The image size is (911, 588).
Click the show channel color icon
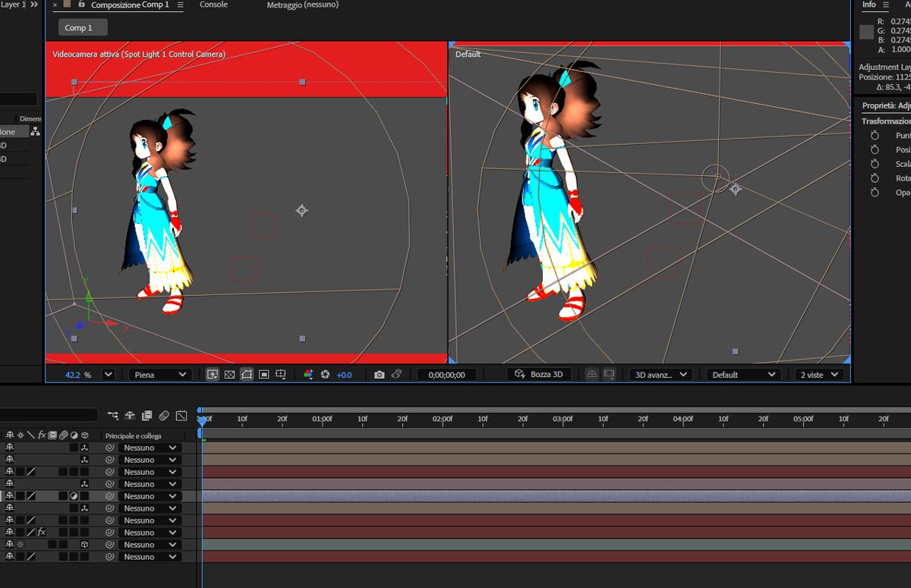click(308, 375)
